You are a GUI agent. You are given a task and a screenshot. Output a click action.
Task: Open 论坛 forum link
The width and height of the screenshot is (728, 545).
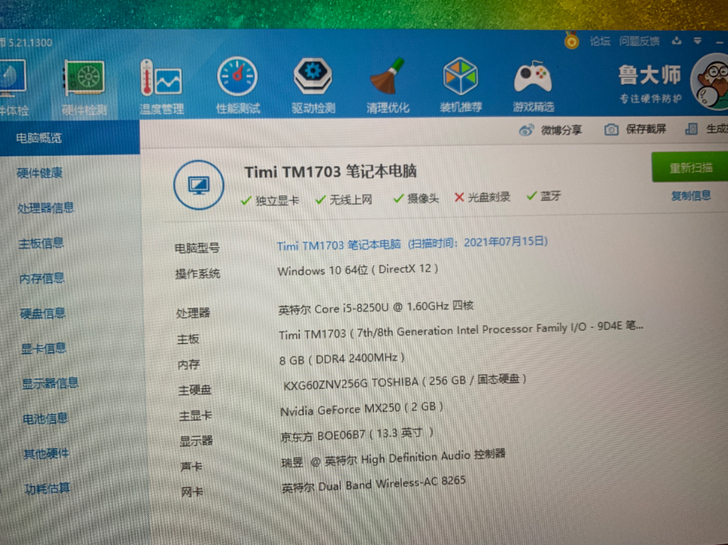[600, 41]
